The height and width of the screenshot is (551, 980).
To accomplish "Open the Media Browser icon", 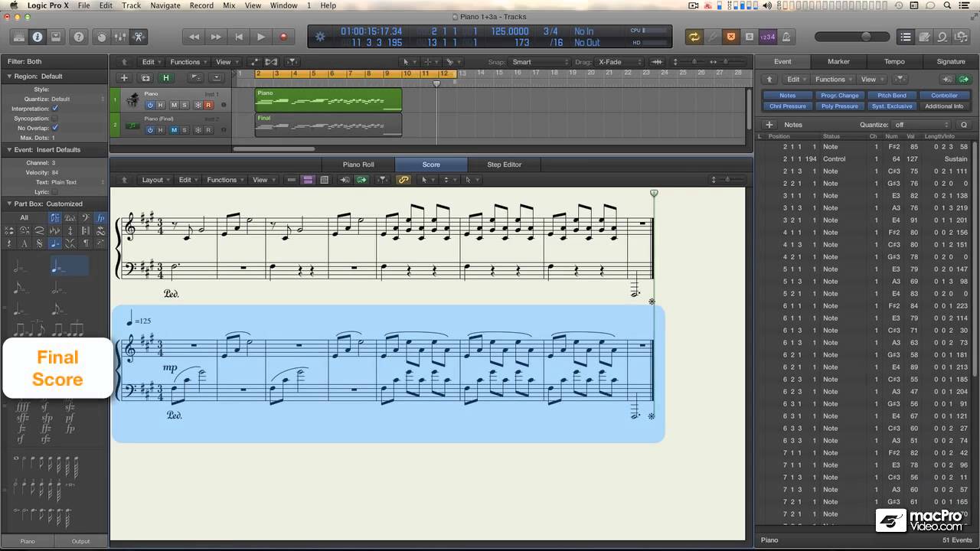I will (x=961, y=36).
